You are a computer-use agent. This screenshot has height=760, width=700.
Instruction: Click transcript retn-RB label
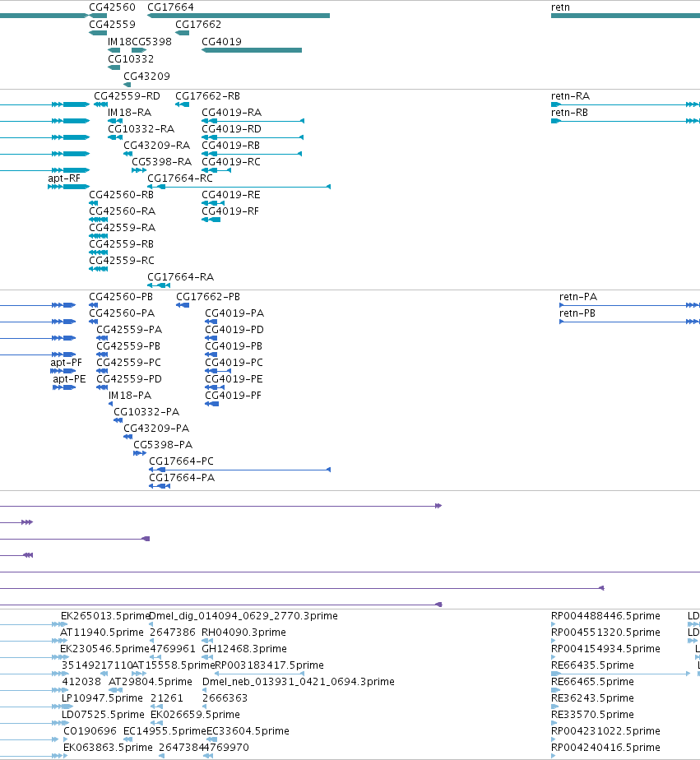coord(569,113)
